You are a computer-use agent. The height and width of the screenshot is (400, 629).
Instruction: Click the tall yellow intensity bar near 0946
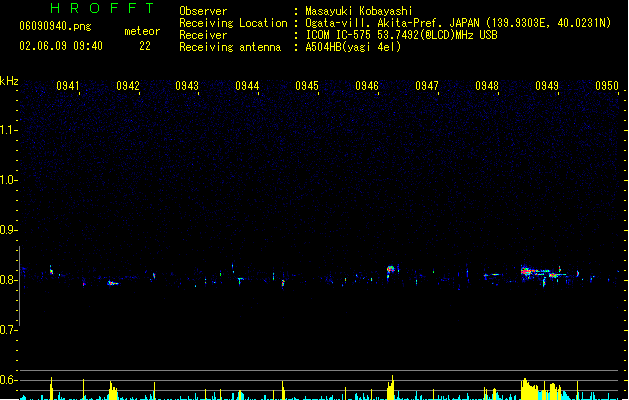pos(391,388)
